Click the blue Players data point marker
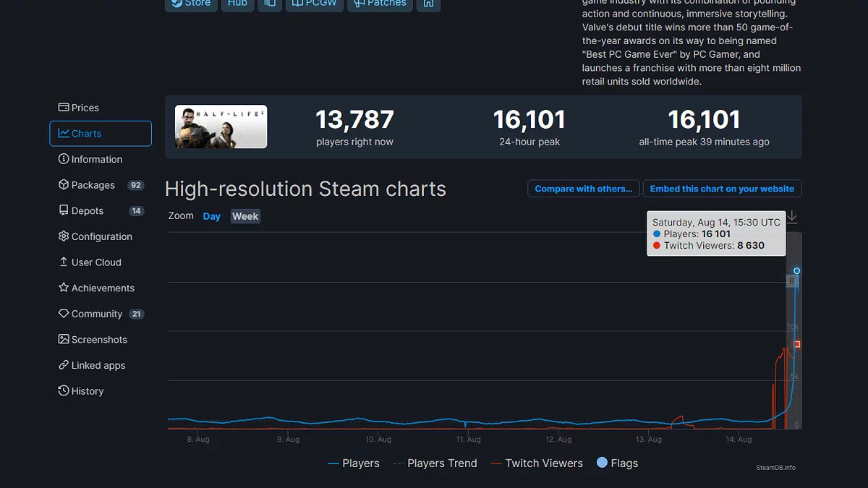This screenshot has width=868, height=488. point(796,271)
